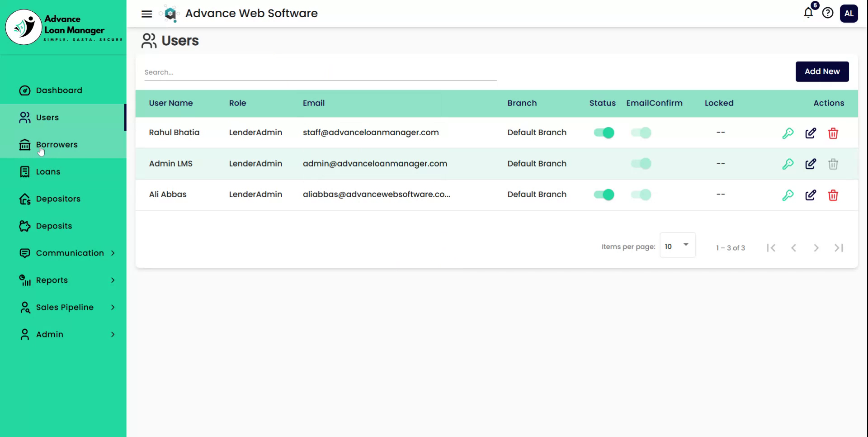Enable EmailConfirm toggle for Admin LMS
868x437 pixels.
coord(641,163)
